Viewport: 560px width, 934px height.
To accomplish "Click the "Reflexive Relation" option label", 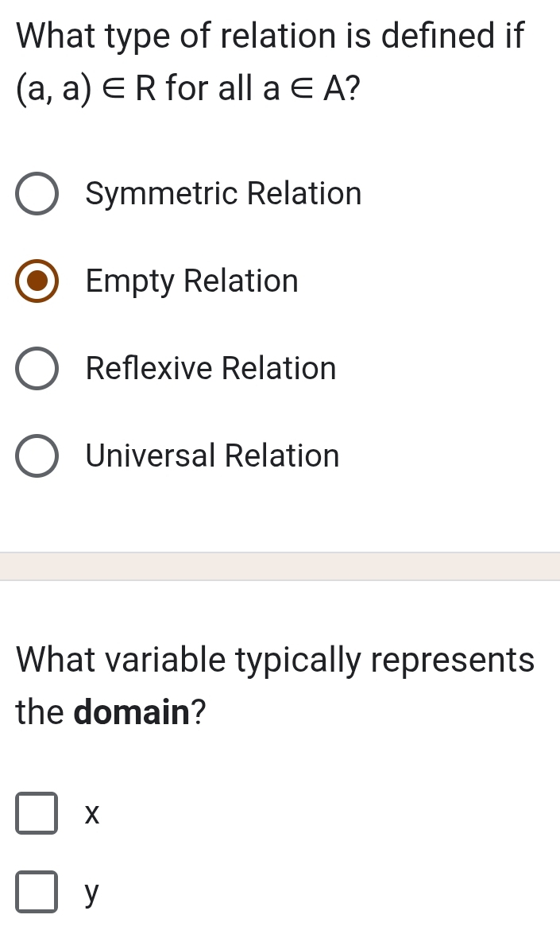I will coord(211,369).
